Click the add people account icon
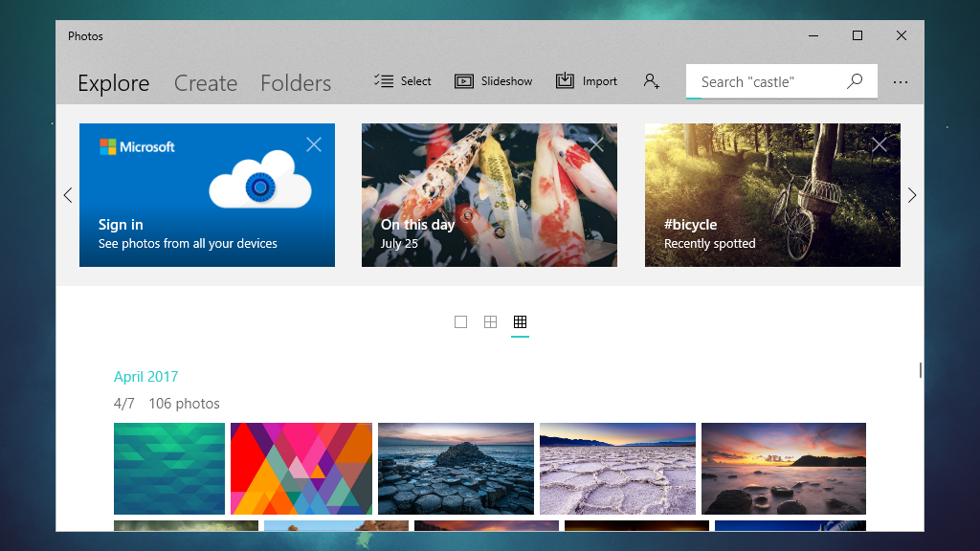980x551 pixels. coord(652,81)
